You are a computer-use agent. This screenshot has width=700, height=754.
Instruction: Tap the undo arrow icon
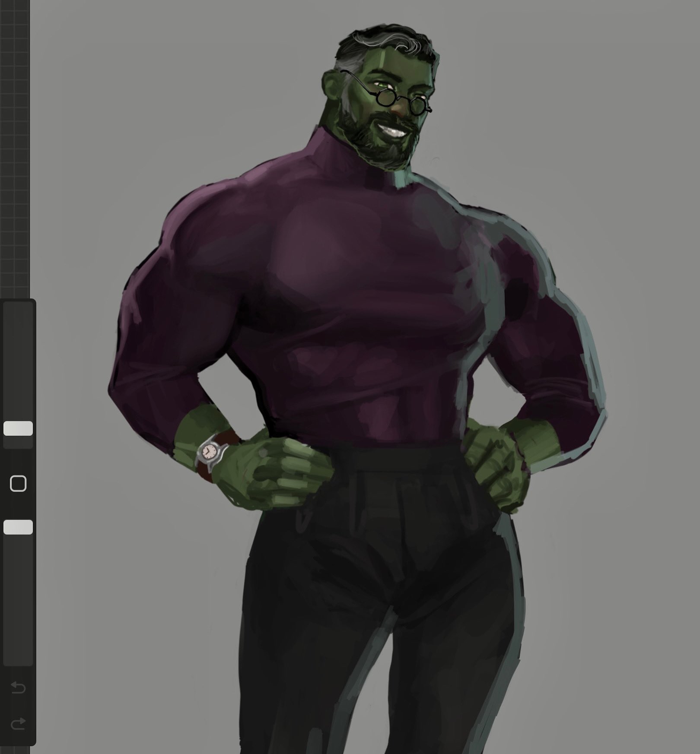pyautogui.click(x=18, y=687)
